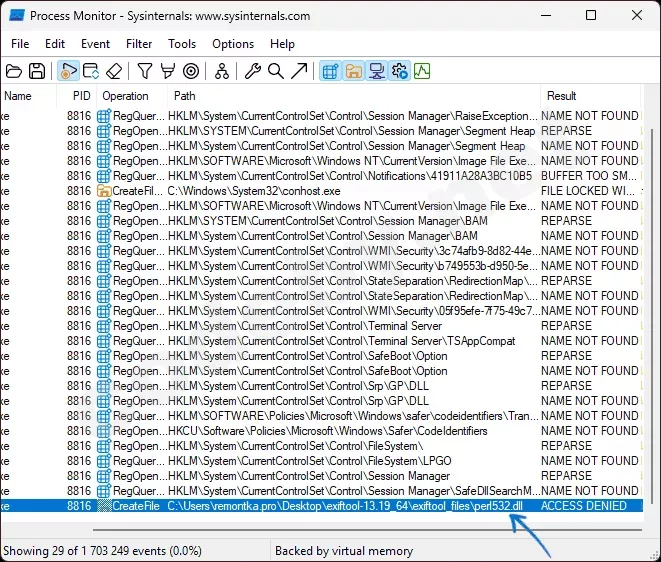Click the Path column header
This screenshot has height=562, width=661.
point(184,96)
